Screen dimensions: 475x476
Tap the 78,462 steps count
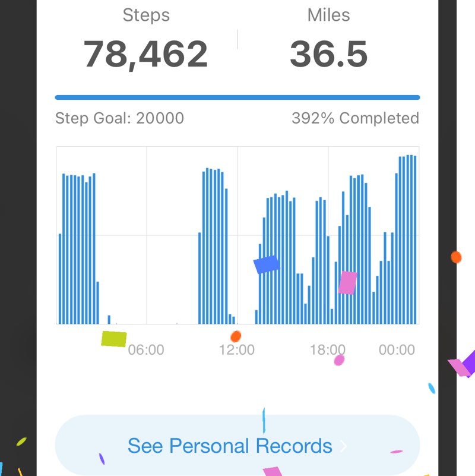pyautogui.click(x=145, y=53)
